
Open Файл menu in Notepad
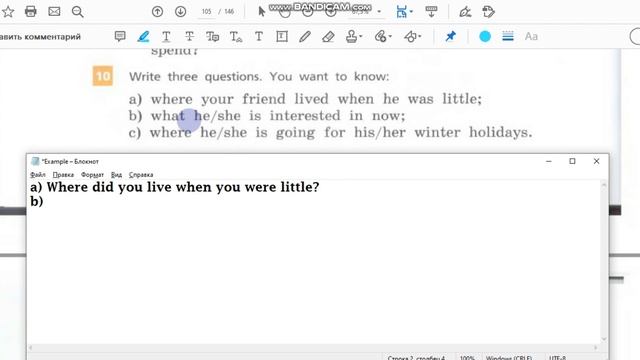pos(38,175)
